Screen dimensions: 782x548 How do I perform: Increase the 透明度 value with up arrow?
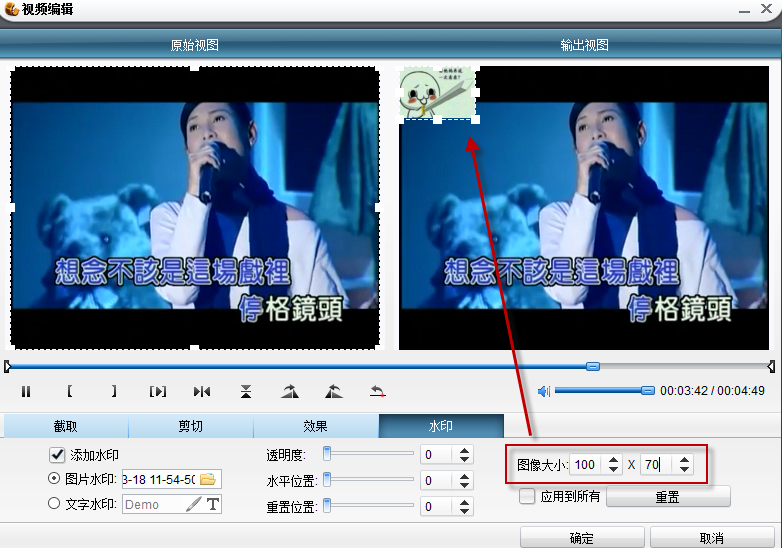[464, 450]
